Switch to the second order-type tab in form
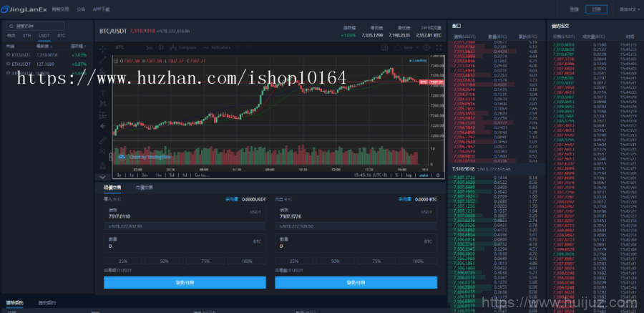644x313 pixels. (x=144, y=188)
